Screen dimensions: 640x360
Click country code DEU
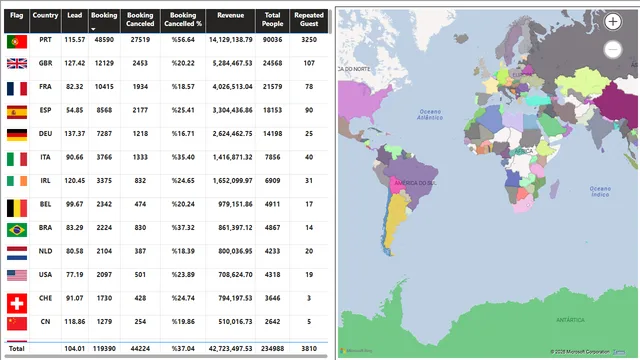click(45, 133)
